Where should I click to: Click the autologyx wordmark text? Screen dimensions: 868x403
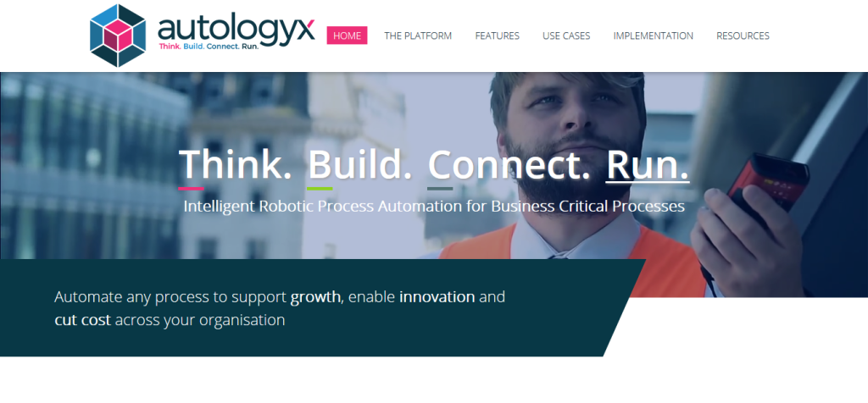click(x=236, y=29)
